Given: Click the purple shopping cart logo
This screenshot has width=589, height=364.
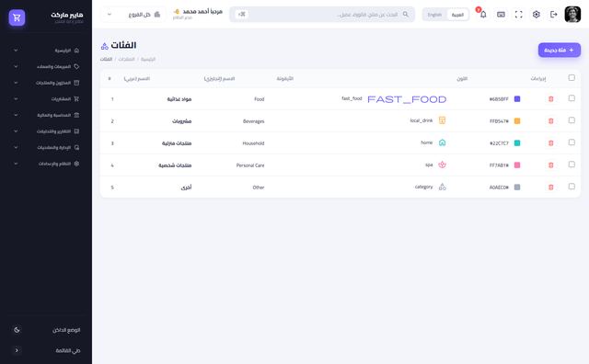Looking at the screenshot, I should (17, 17).
